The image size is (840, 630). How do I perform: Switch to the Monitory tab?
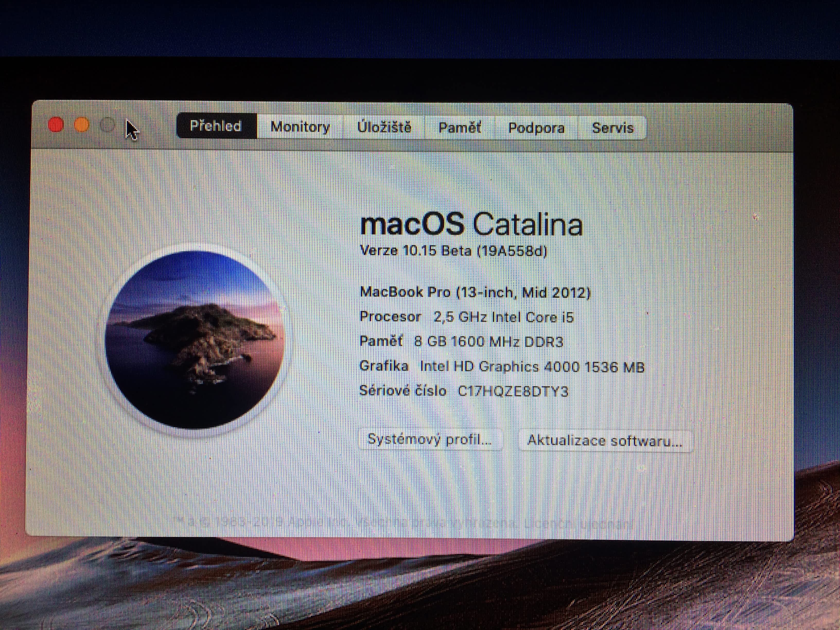click(x=300, y=127)
